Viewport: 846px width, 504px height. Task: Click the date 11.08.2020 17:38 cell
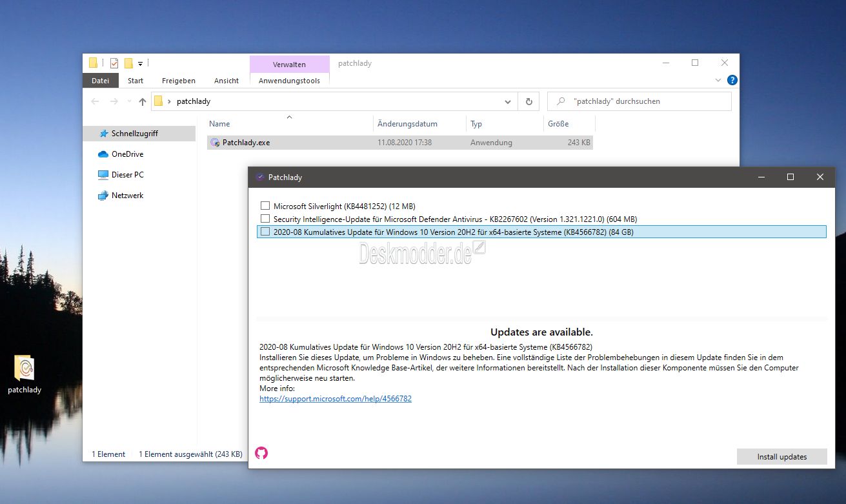coord(405,143)
